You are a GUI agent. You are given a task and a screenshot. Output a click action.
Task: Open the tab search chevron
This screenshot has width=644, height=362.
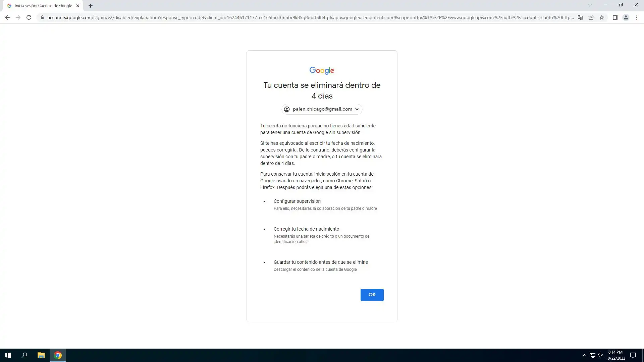[590, 5]
